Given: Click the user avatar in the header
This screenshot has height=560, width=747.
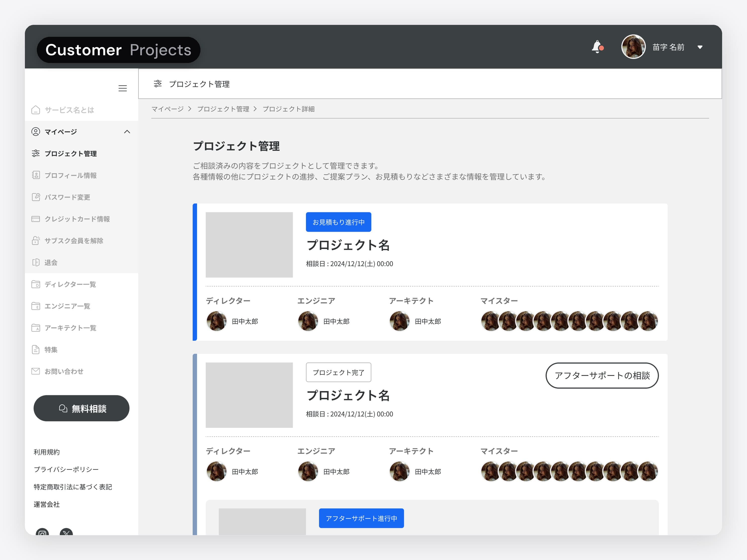Looking at the screenshot, I should pyautogui.click(x=633, y=47).
